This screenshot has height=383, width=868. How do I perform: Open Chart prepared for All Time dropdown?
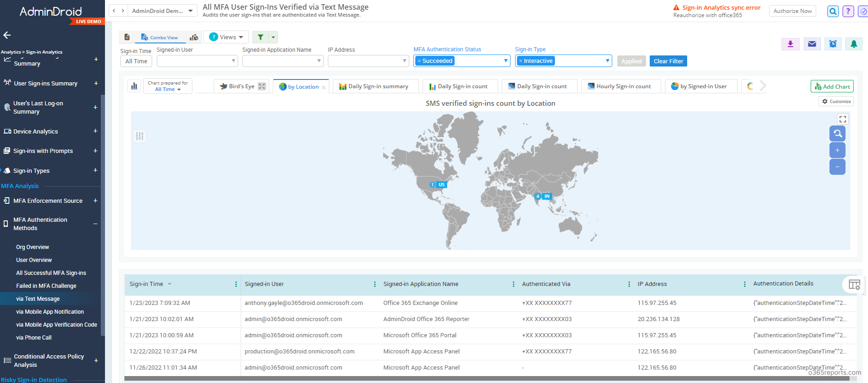tap(168, 86)
